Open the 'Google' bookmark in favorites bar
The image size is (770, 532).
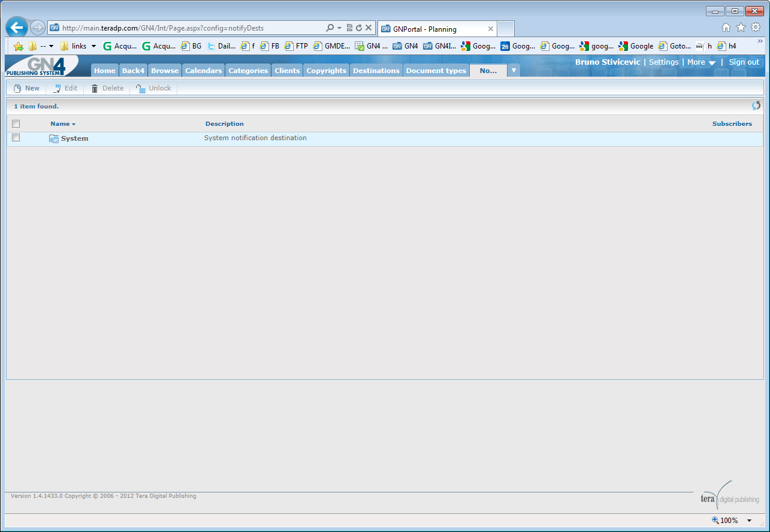pyautogui.click(x=636, y=46)
